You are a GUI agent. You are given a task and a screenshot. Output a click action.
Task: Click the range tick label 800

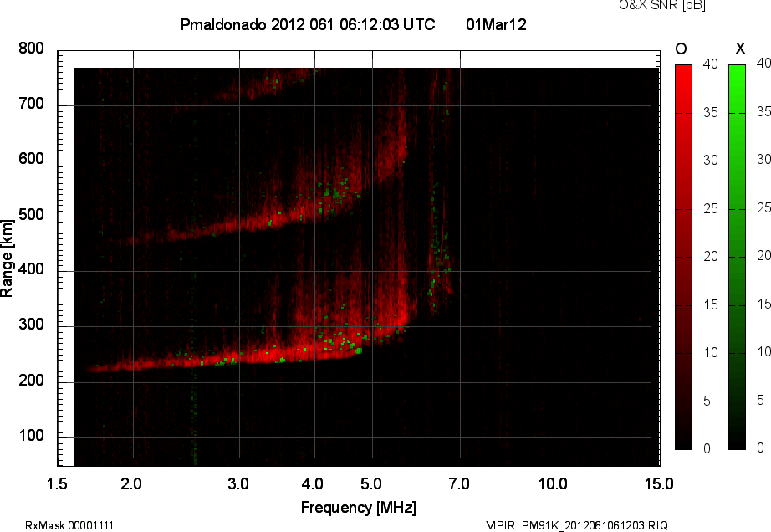(x=31, y=49)
